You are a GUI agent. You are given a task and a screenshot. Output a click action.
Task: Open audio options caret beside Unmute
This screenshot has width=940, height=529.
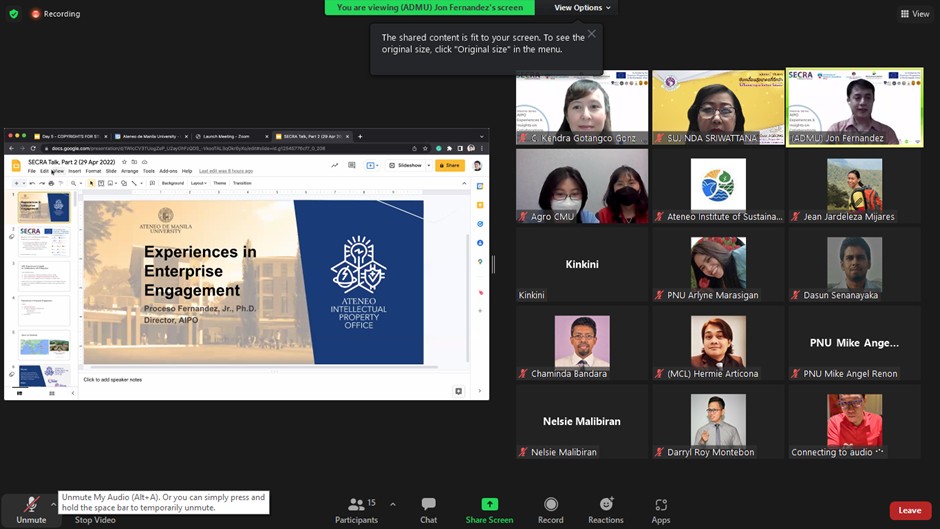[53, 504]
